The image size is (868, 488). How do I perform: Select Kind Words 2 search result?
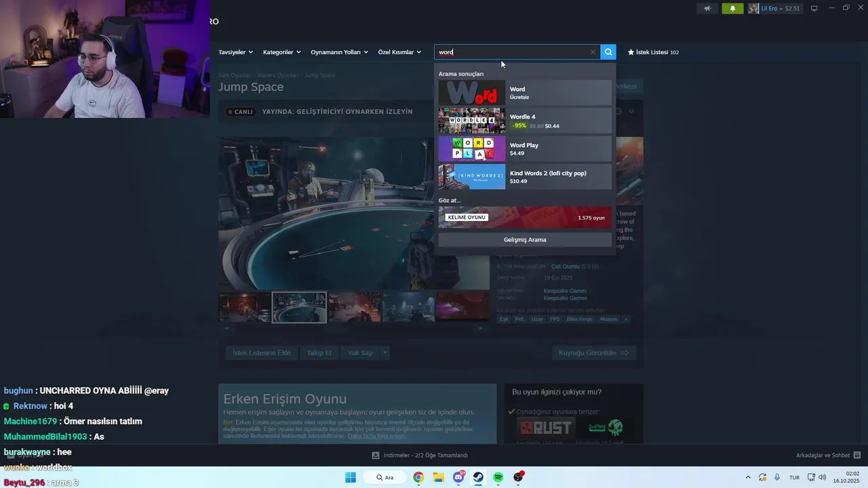click(x=525, y=177)
